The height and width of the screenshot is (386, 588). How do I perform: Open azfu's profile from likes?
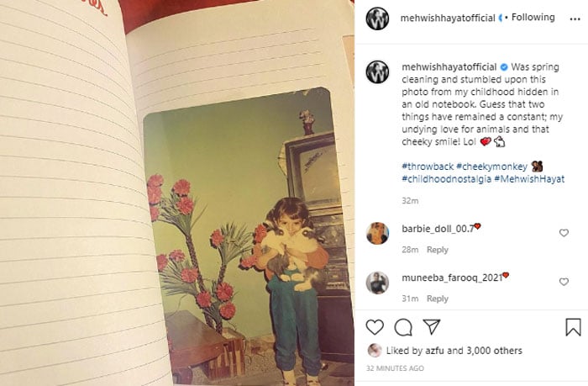(x=434, y=351)
